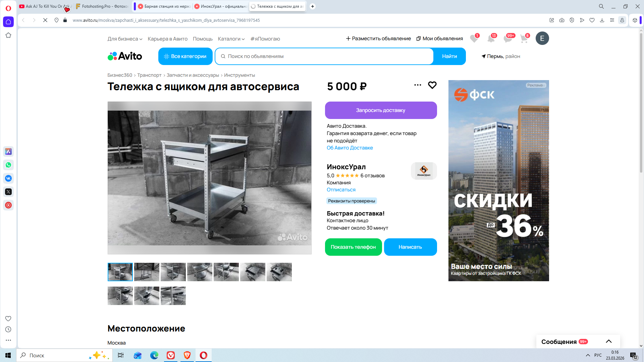
Task: Expand the Каталоги dropdown menu
Action: click(231, 39)
